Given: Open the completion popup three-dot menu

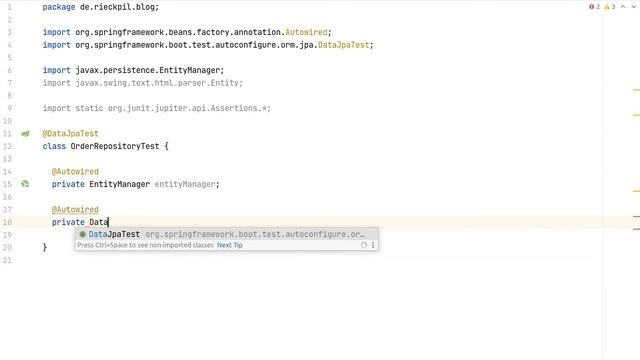Looking at the screenshot, I should 373,245.
